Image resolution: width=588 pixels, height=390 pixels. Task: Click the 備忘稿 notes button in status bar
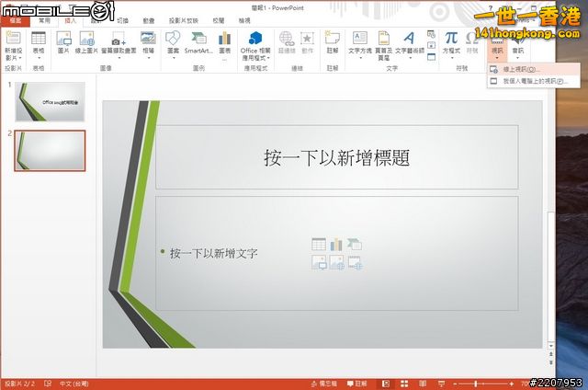(323, 383)
